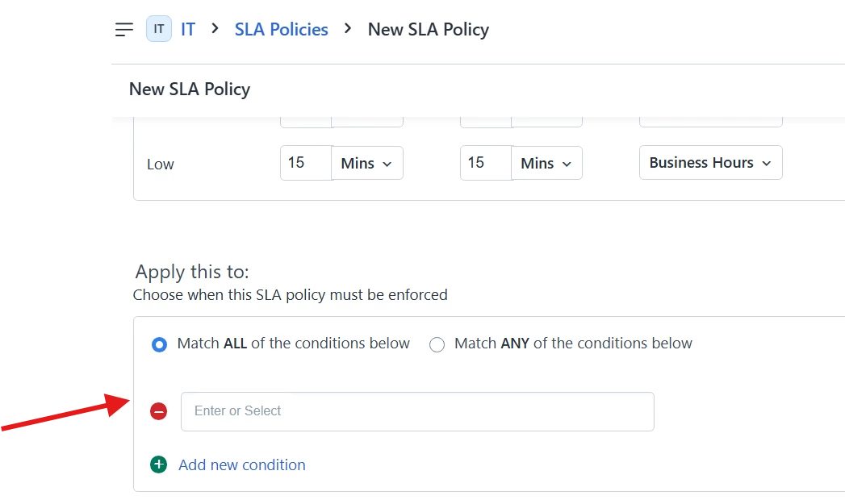845x504 pixels.
Task: Click the Apply this to heading
Action: point(192,272)
